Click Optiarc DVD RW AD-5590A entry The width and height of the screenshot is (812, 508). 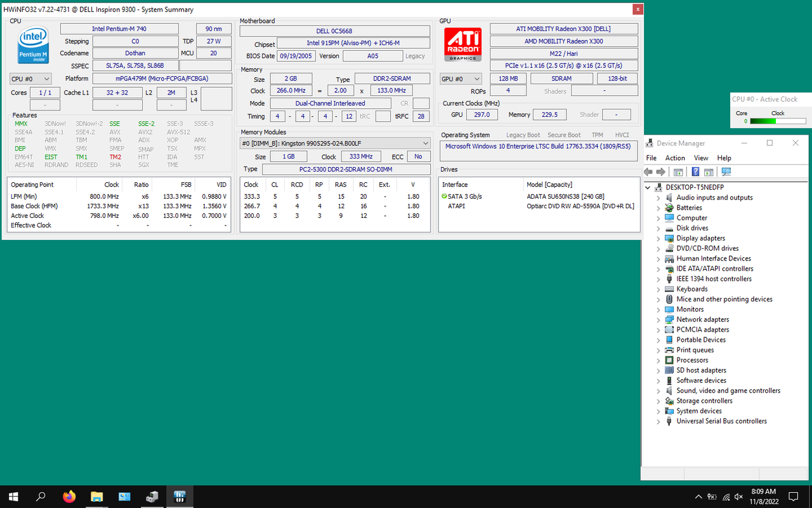(x=580, y=206)
